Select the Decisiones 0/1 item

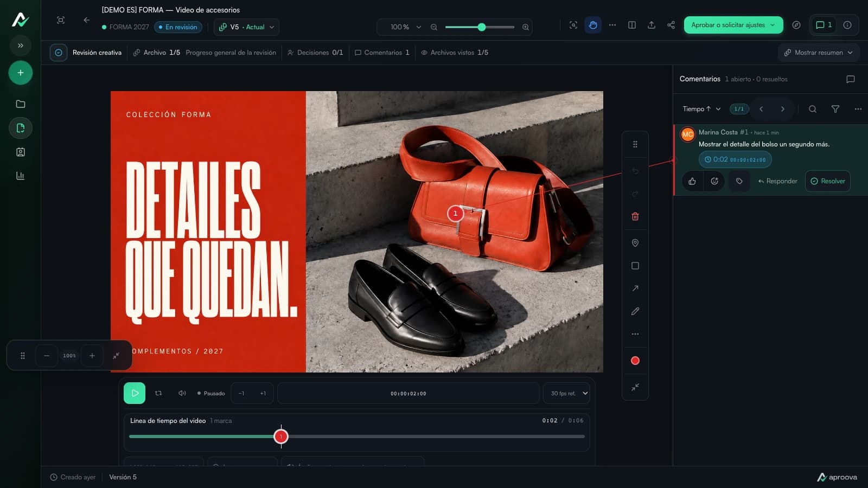(315, 53)
